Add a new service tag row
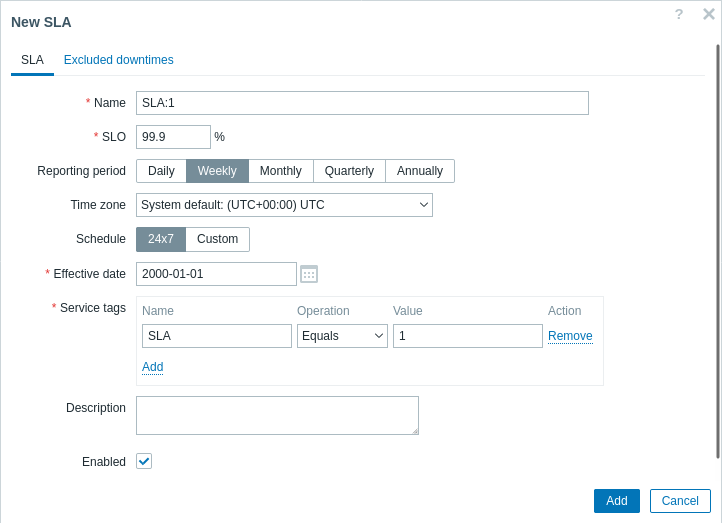This screenshot has width=722, height=523. pyautogui.click(x=152, y=367)
